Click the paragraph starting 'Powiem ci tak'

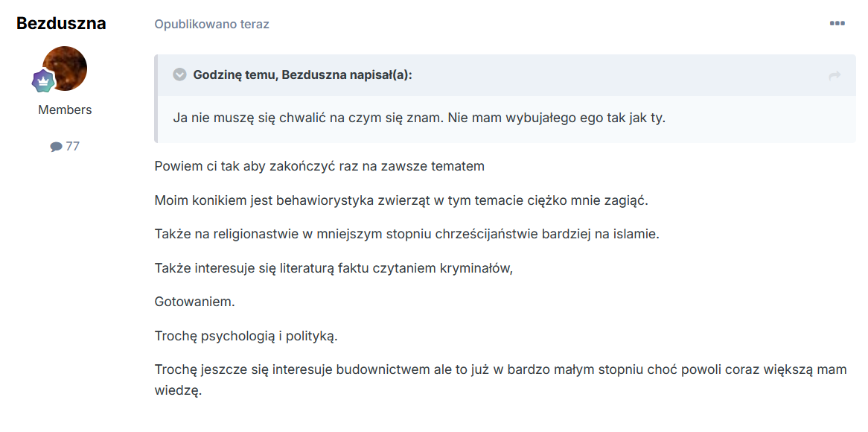pyautogui.click(x=319, y=166)
